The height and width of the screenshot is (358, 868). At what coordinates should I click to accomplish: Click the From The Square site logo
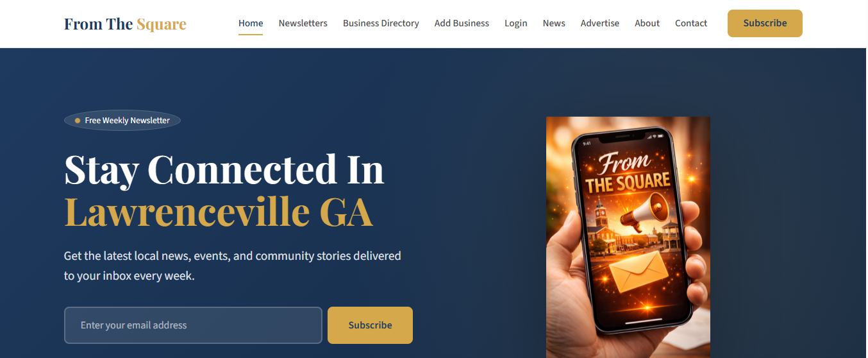coord(125,24)
